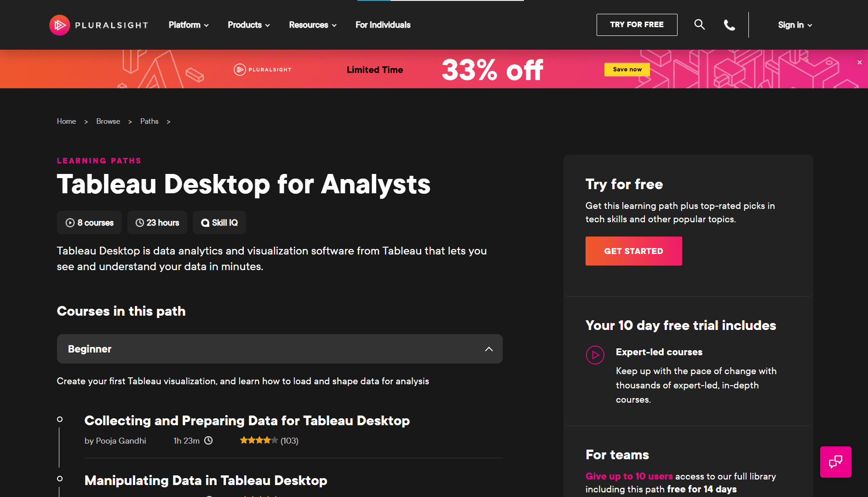Select For Individuals in the navigation
Image resolution: width=868 pixels, height=497 pixels.
click(x=382, y=25)
